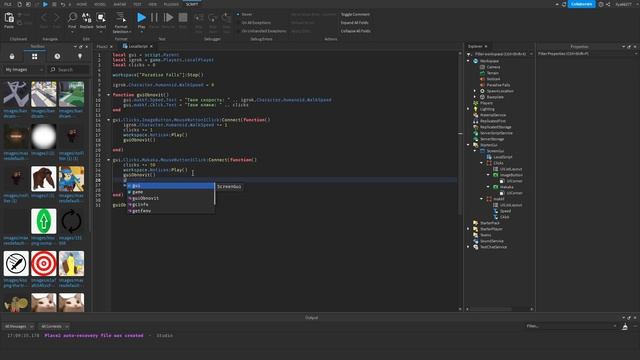This screenshot has width=640, height=360.
Task: Click the undo arrow in title bar
Action: click(x=62, y=4)
